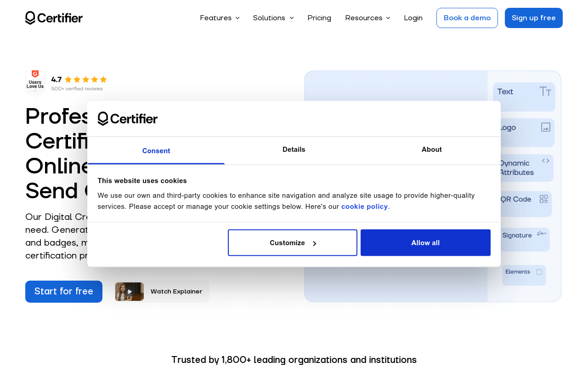This screenshot has width=588, height=368.
Task: Click the Signature label
Action: pos(517,236)
